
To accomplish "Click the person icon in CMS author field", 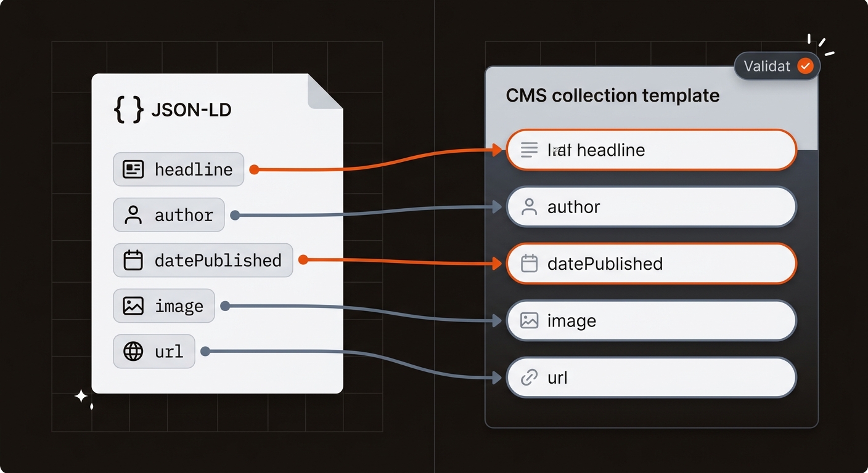I will pyautogui.click(x=530, y=207).
